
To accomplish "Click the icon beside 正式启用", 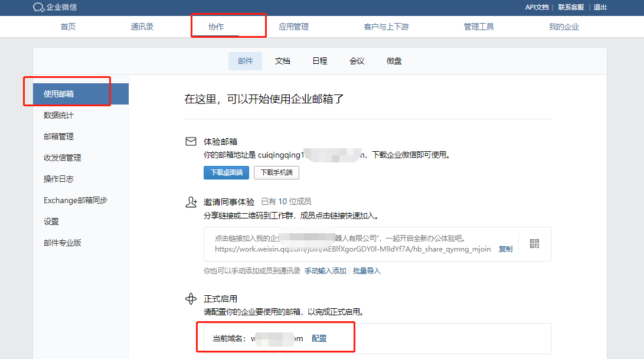I will (191, 298).
